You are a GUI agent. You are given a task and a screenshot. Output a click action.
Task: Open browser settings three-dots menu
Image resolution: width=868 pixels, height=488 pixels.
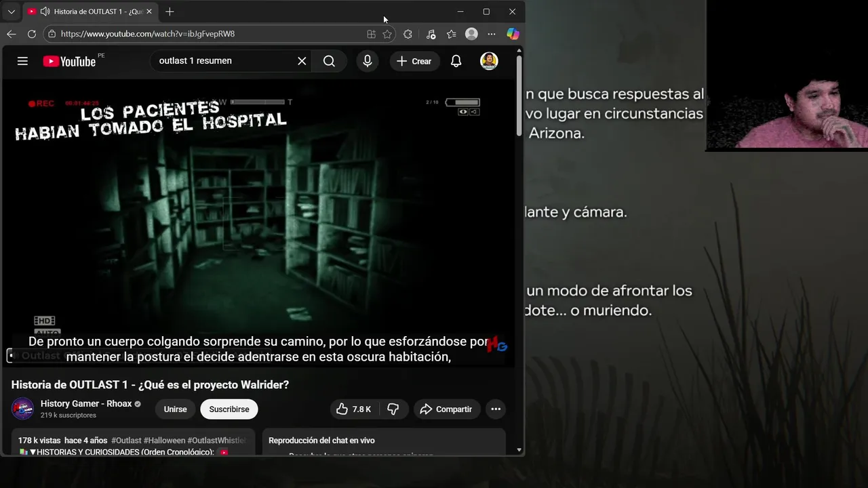[492, 34]
